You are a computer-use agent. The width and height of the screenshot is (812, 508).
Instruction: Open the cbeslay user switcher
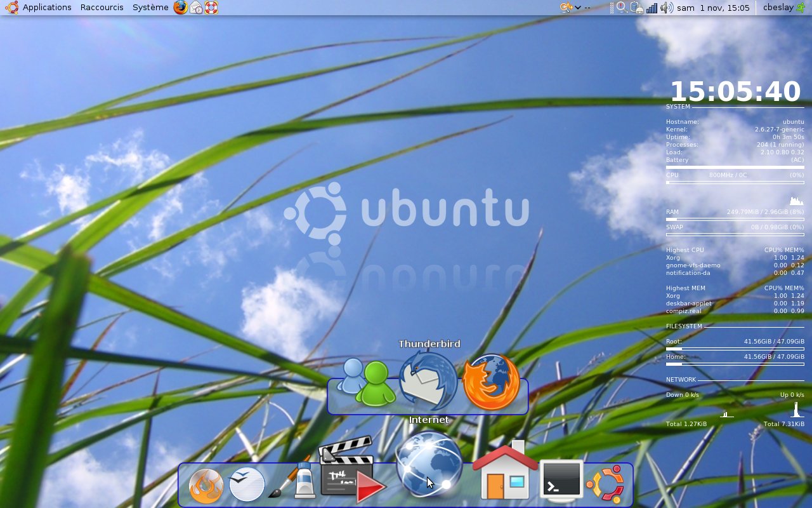pyautogui.click(x=779, y=8)
